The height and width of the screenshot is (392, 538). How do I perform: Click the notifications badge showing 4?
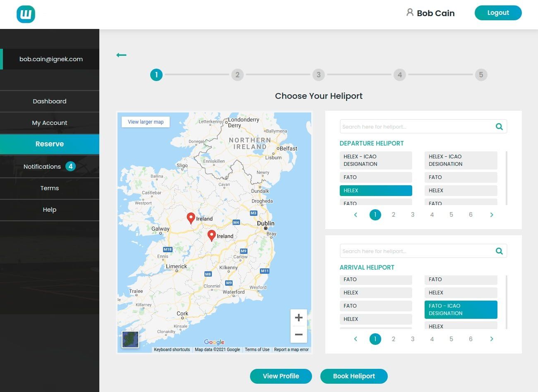70,166
